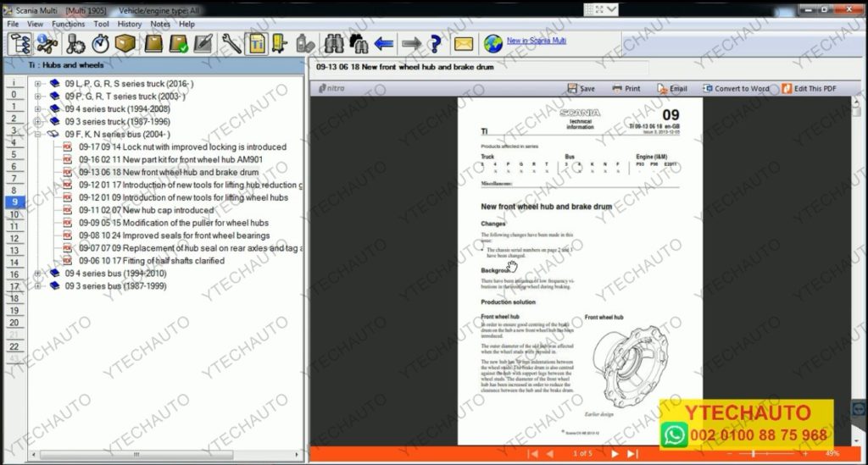Expand 09 4 series truck (1994-2008)
The height and width of the screenshot is (465, 868).
coord(38,108)
